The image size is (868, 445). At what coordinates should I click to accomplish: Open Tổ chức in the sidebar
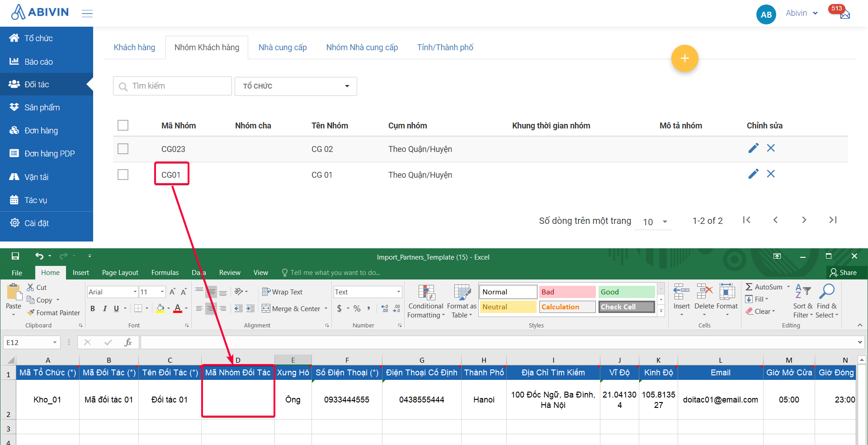click(47, 38)
